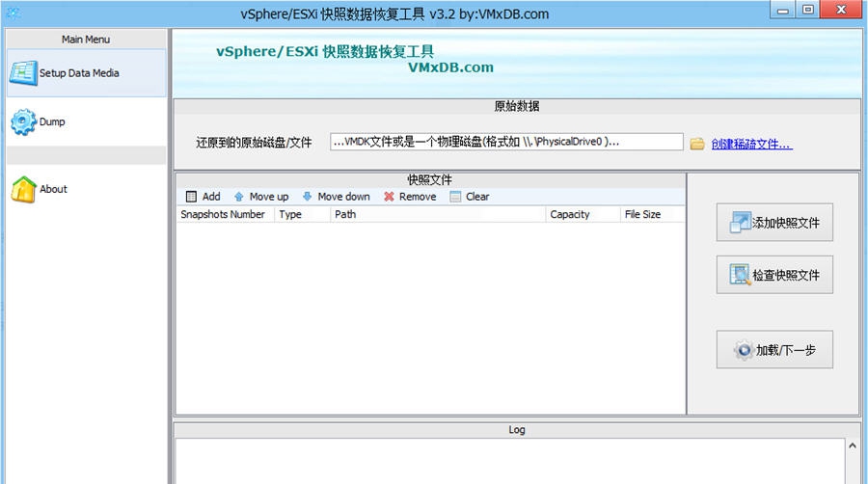Sort by the Path column header

click(x=437, y=214)
